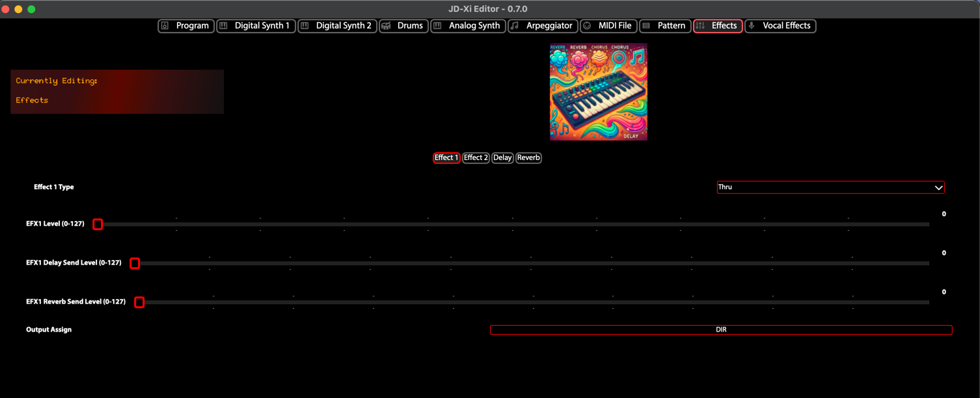Click the EFX1 Level slider handle

[x=98, y=224]
